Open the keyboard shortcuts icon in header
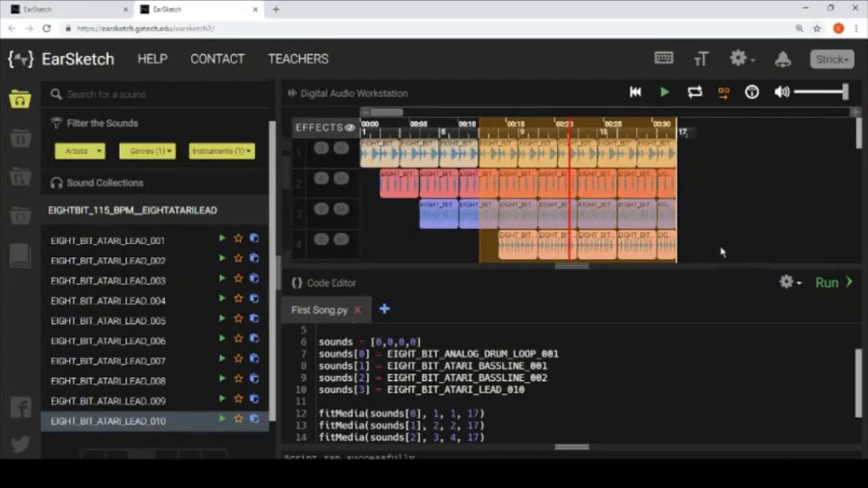 (664, 58)
